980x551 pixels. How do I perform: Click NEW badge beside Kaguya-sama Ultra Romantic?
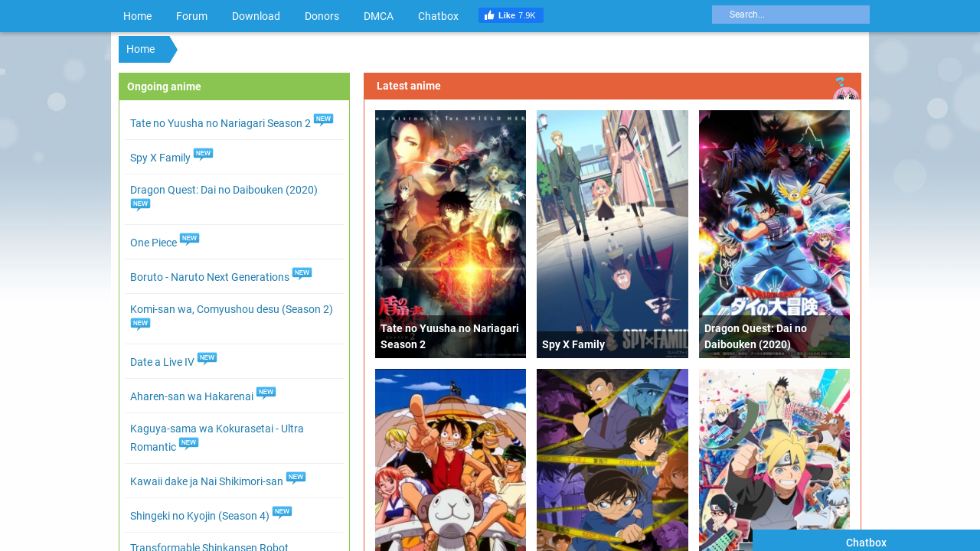[x=188, y=444]
